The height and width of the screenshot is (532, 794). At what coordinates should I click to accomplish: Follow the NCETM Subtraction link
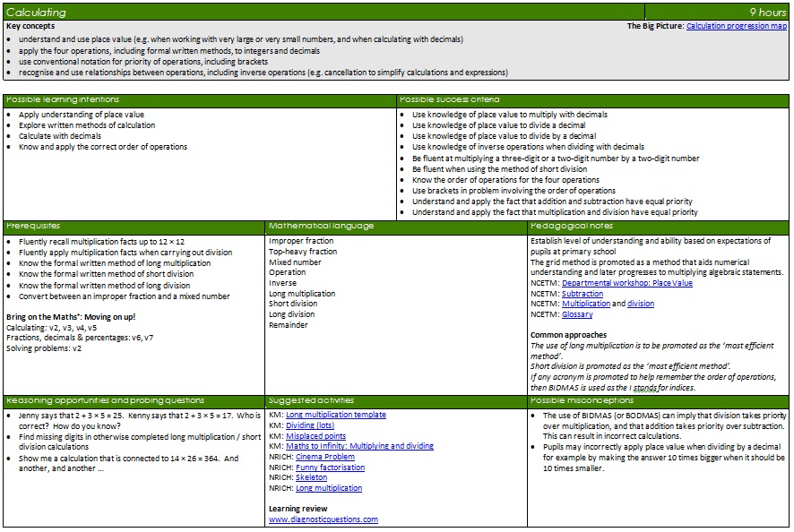tap(583, 294)
